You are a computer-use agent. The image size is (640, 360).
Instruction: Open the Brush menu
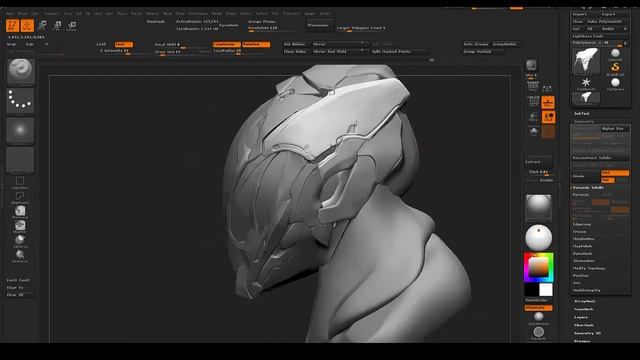[23, 13]
